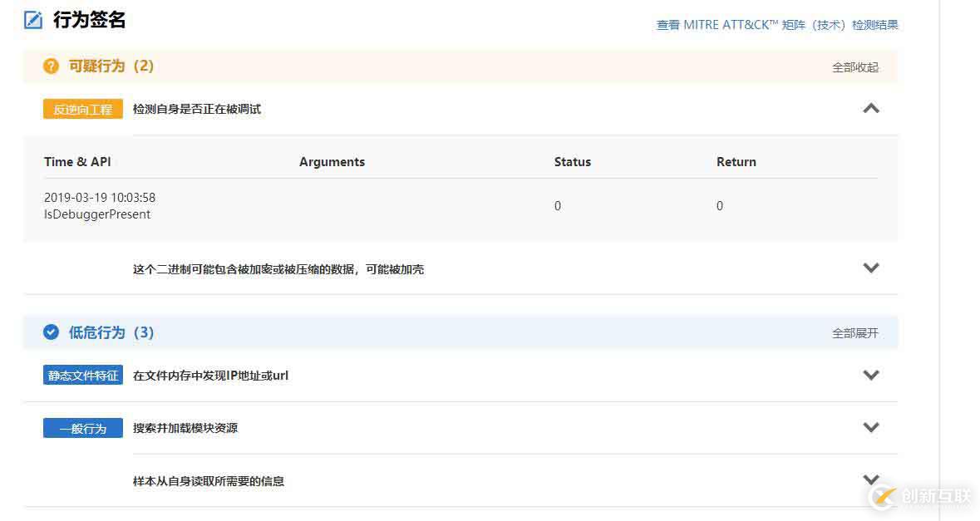
Task: Click the 在文件内存中发现IP地址或url text
Action: [x=210, y=376]
